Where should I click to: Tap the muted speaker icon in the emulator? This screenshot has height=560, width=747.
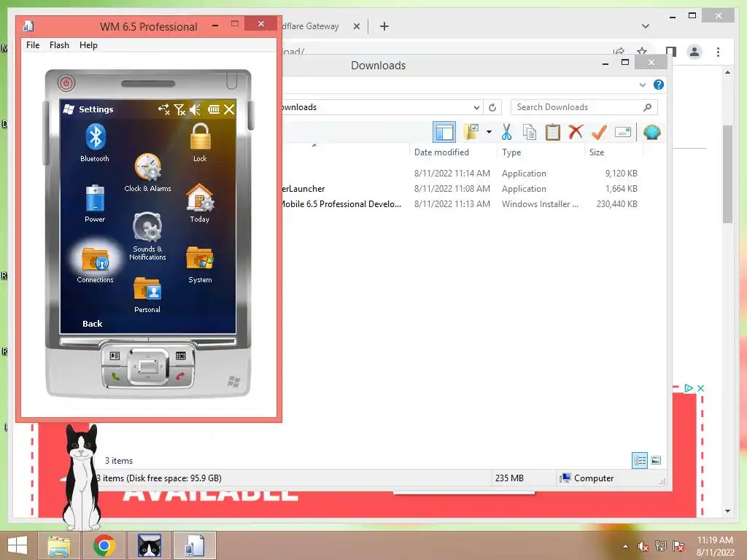196,109
